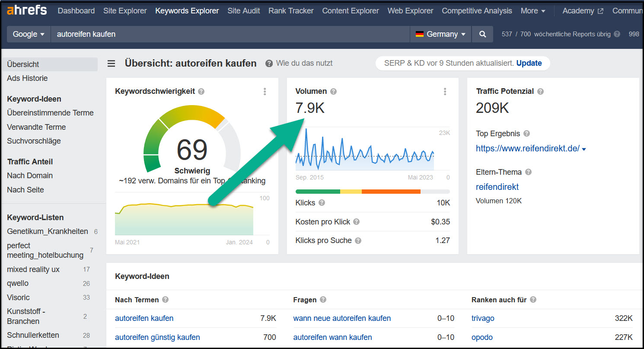Open Site Explorer in top navigation
Screen dimensions: 644x349
pyautogui.click(x=125, y=11)
